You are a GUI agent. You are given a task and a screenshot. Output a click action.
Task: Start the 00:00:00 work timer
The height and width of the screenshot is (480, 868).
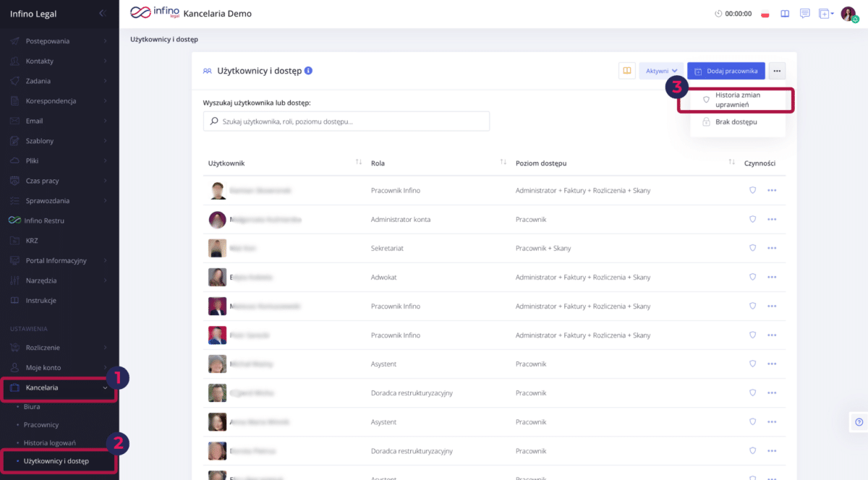(733, 14)
